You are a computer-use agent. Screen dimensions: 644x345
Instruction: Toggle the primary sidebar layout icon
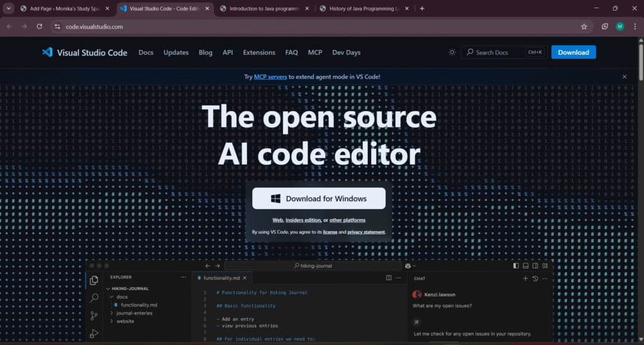pyautogui.click(x=516, y=266)
